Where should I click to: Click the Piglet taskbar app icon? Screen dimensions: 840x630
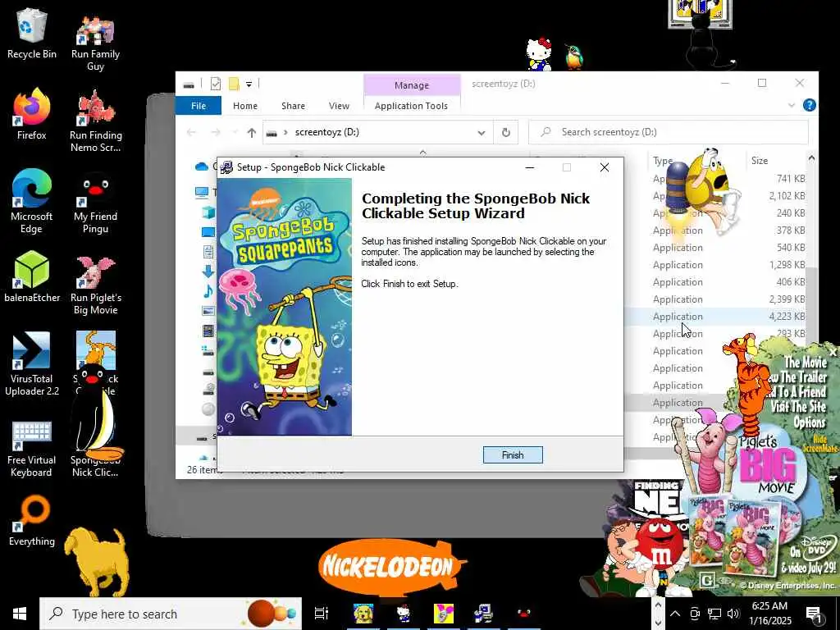tap(443, 614)
